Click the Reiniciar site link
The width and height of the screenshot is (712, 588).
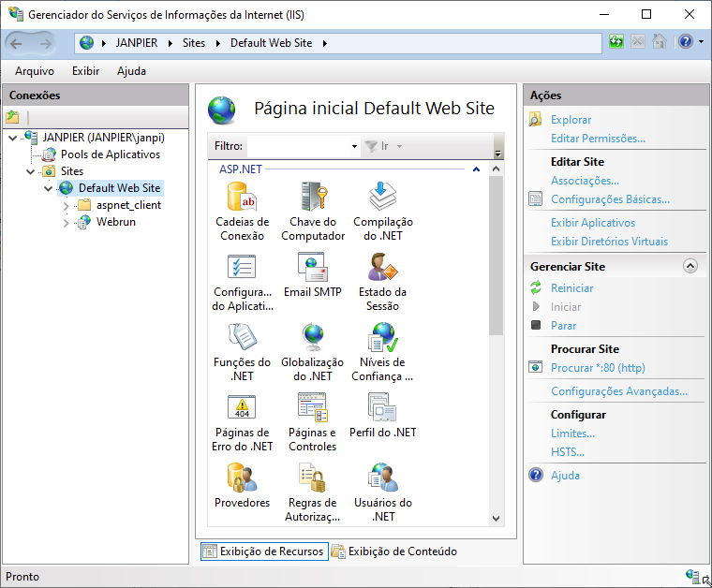tap(571, 288)
